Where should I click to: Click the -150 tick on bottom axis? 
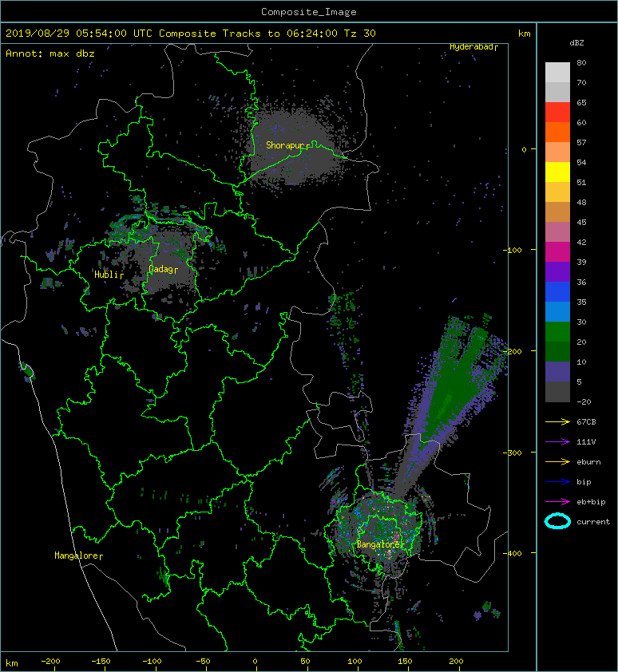101,662
